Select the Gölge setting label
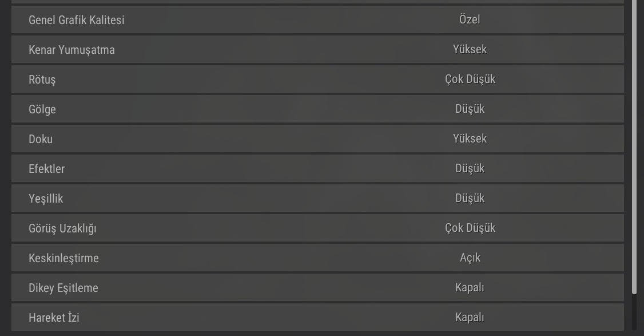Screen dimensions: 644x336 (x=42, y=109)
